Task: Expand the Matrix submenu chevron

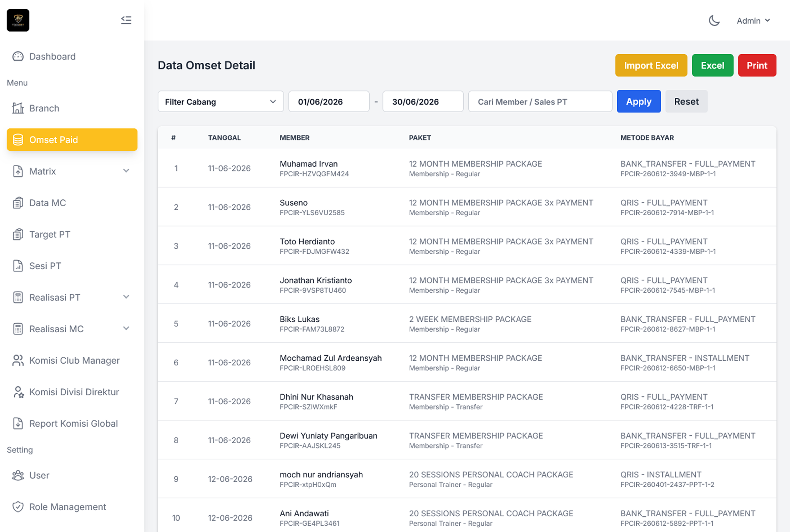Action: point(126,171)
